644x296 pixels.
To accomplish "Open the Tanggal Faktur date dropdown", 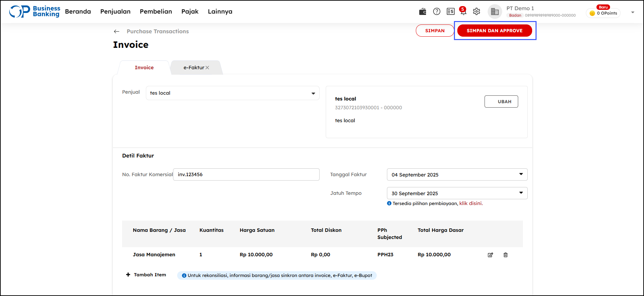I will coord(521,174).
